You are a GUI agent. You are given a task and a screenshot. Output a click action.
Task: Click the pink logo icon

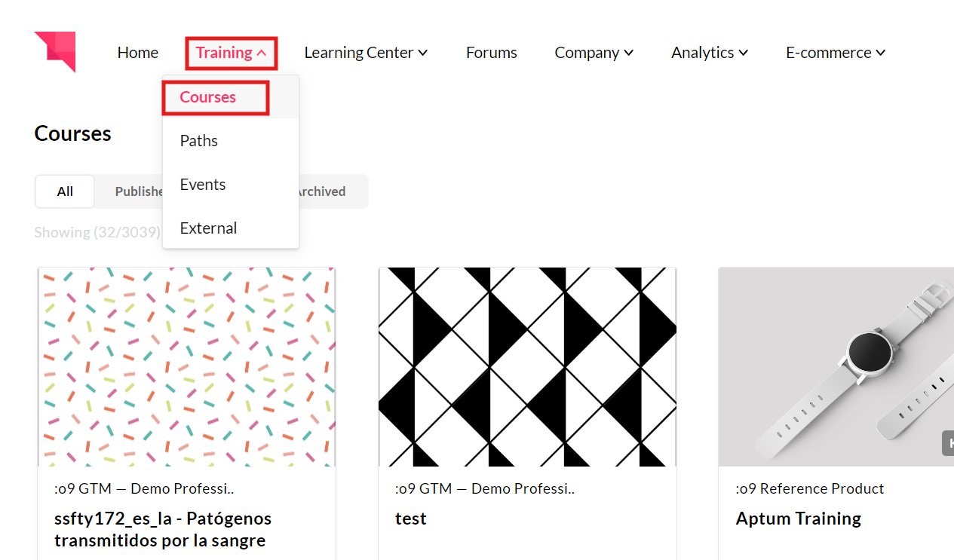55,51
